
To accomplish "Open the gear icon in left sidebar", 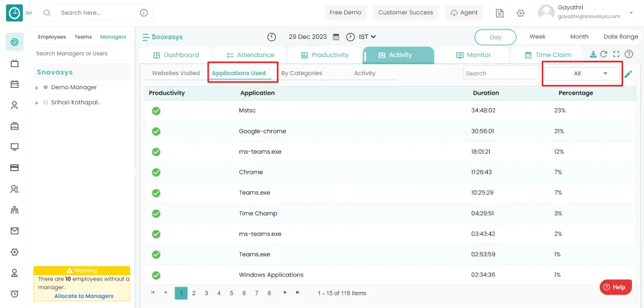I will [14, 252].
